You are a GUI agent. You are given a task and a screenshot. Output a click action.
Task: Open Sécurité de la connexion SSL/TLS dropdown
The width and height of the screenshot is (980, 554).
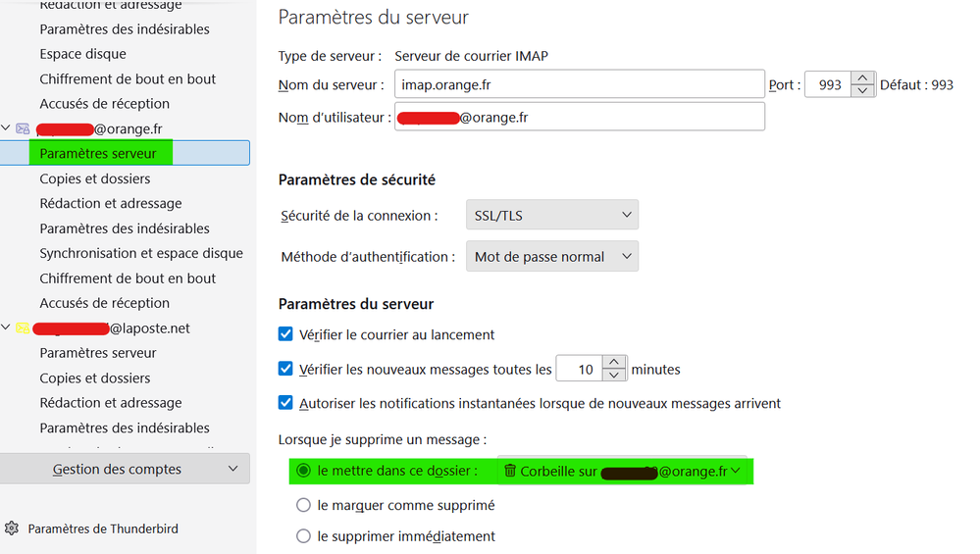click(x=551, y=216)
